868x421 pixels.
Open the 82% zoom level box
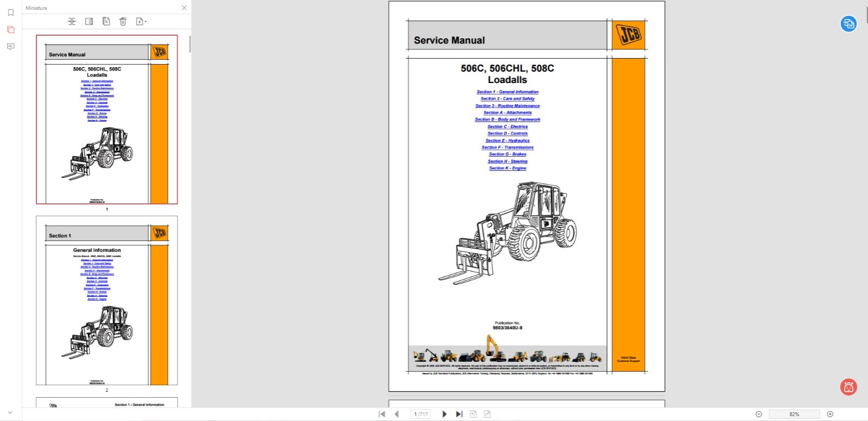click(794, 414)
